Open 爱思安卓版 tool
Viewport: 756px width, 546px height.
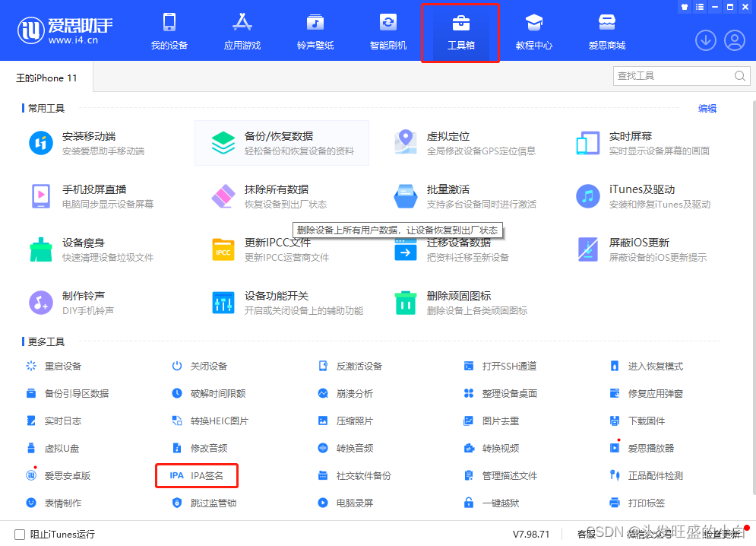[x=59, y=475]
